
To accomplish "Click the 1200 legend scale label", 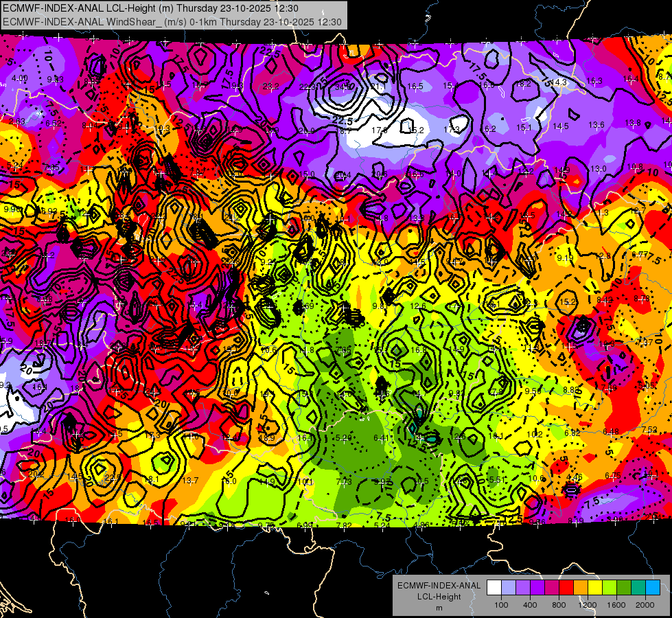I will point(588,605).
